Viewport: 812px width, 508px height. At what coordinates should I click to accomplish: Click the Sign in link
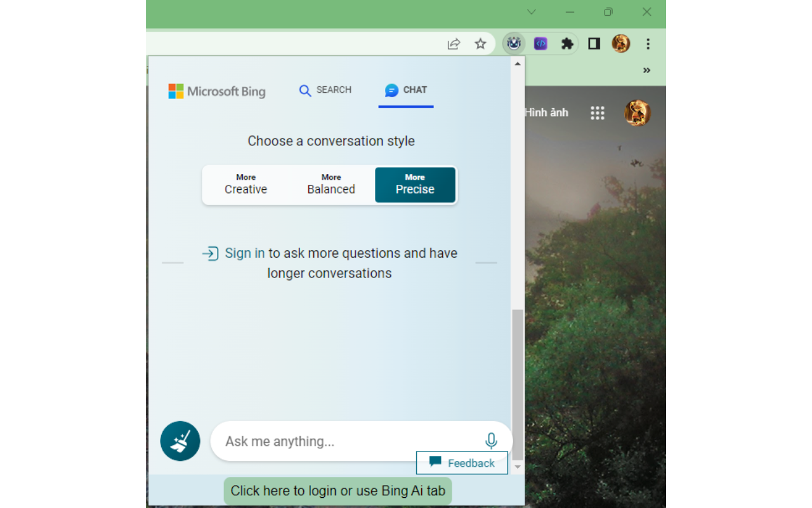tap(244, 253)
